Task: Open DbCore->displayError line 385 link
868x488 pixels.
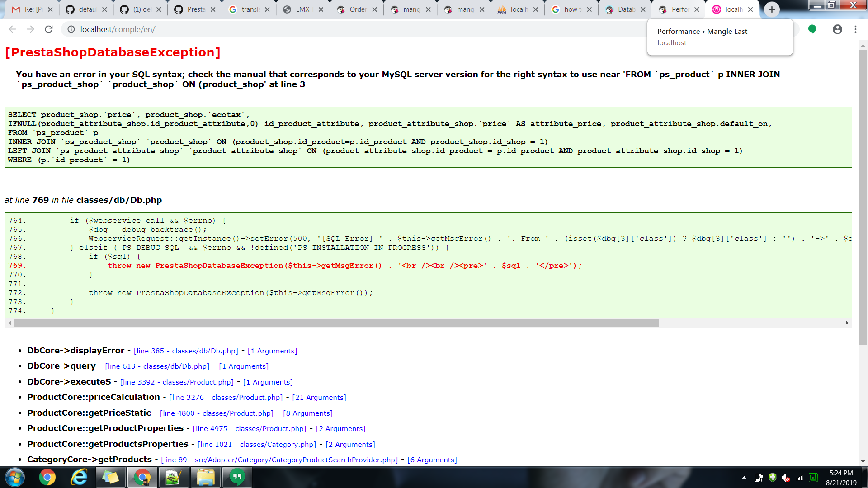Action: (x=186, y=351)
